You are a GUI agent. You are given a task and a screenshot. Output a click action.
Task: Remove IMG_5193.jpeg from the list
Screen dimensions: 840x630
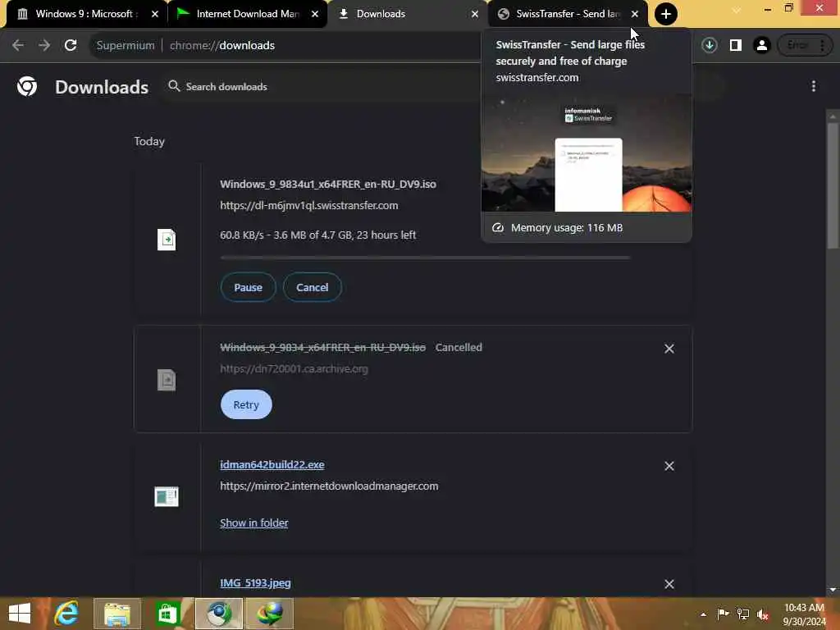point(669,584)
